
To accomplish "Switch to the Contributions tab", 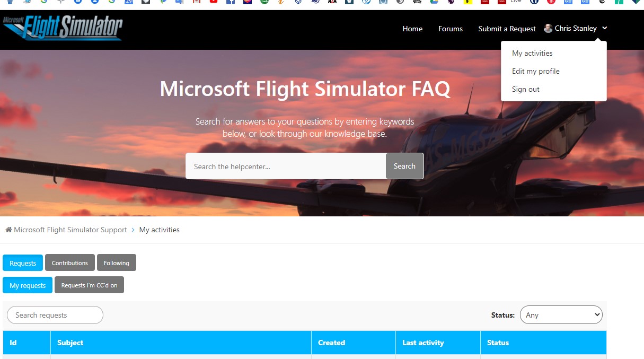I will tap(70, 262).
